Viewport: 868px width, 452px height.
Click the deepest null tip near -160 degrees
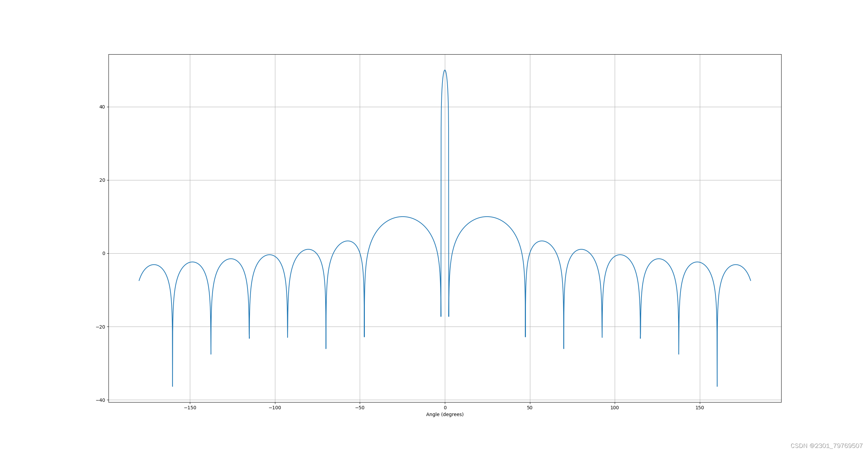click(x=173, y=386)
